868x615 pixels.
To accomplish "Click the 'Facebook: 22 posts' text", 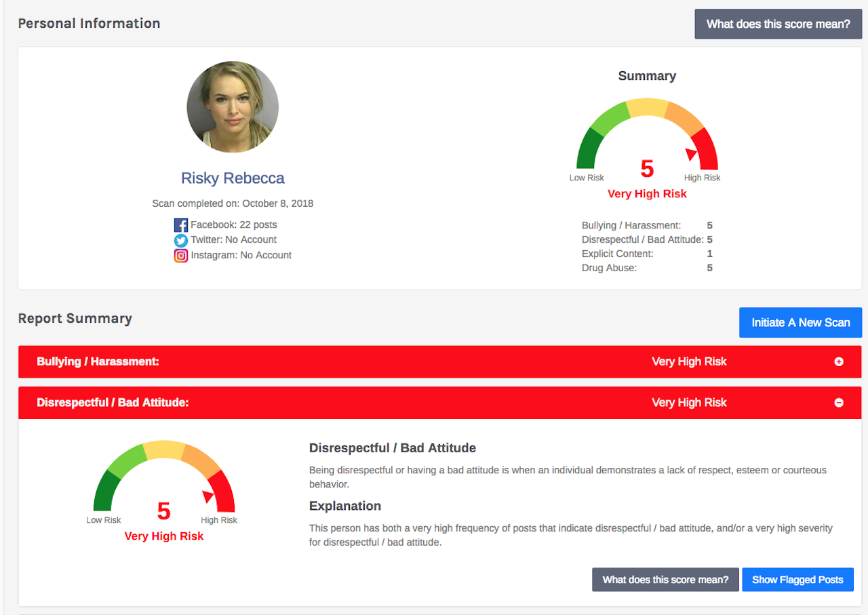I will 233,224.
